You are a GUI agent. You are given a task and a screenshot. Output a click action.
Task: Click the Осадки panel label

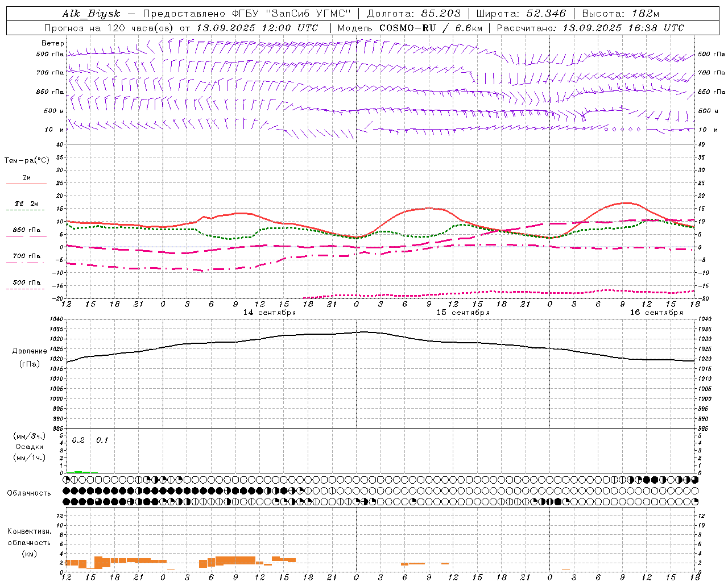point(30,447)
